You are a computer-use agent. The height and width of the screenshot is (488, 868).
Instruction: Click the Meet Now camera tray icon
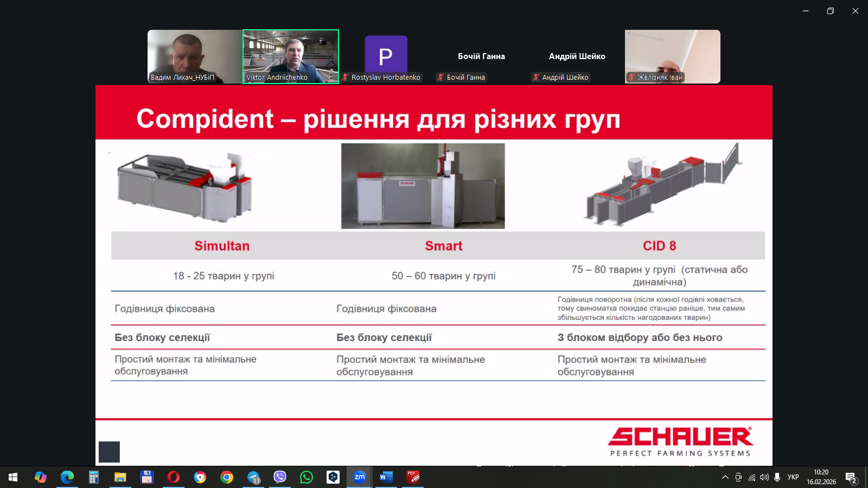(738, 477)
